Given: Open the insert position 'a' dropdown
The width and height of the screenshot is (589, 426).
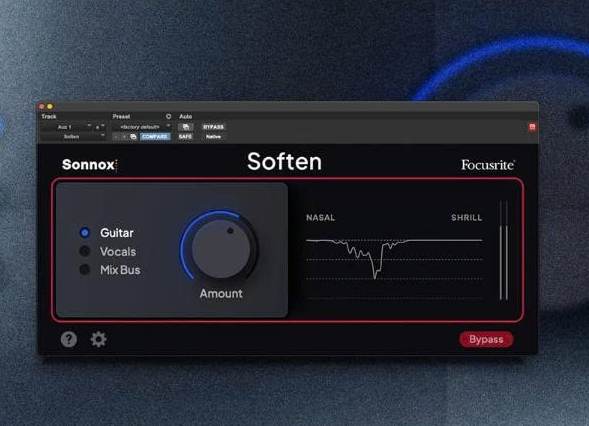Looking at the screenshot, I should [100, 127].
